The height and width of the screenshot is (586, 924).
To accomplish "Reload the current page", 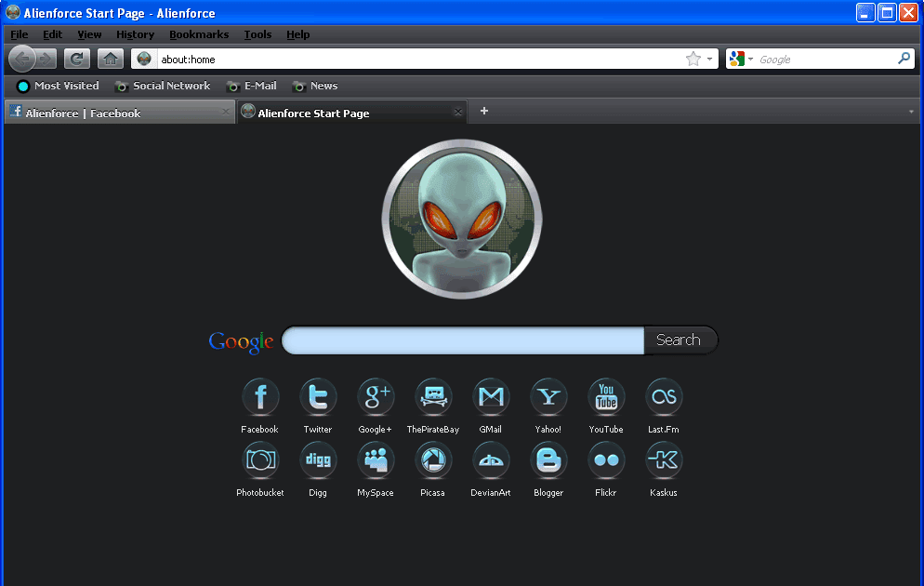I will pos(76,59).
